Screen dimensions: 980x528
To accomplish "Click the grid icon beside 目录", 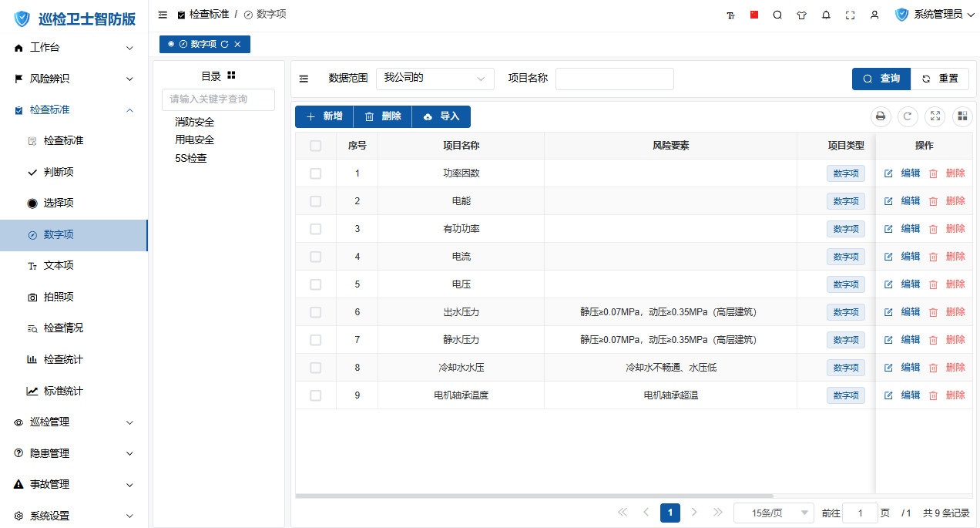I will pos(231,76).
